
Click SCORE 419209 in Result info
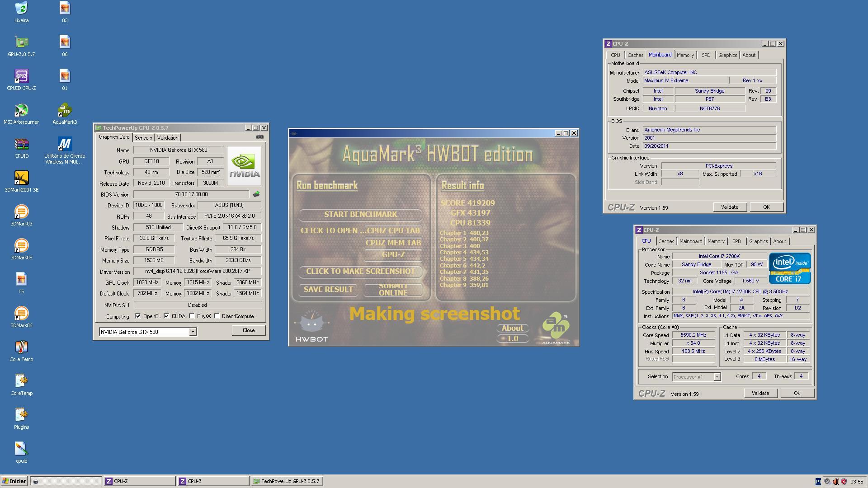click(467, 203)
